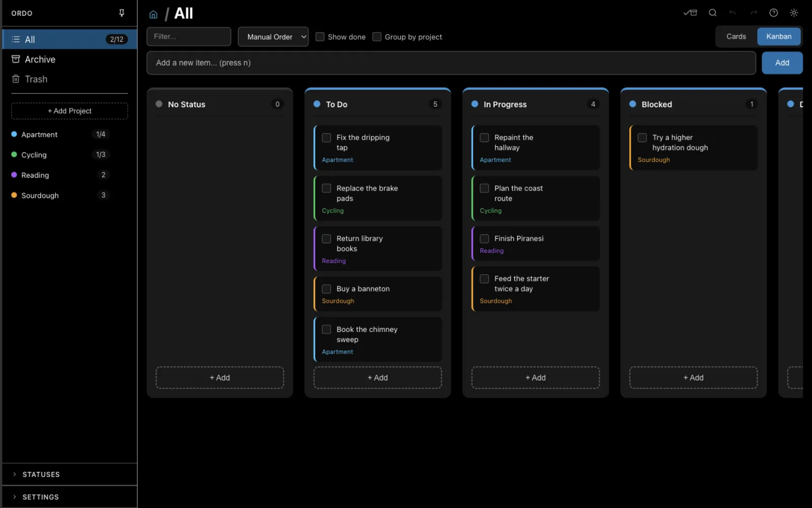Mark Repaint the hallway as done
Image resolution: width=812 pixels, height=508 pixels.
pyautogui.click(x=484, y=138)
